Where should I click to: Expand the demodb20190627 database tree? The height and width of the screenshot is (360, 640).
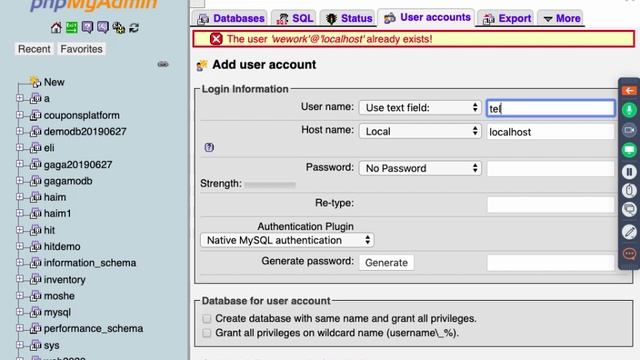pyautogui.click(x=20, y=131)
